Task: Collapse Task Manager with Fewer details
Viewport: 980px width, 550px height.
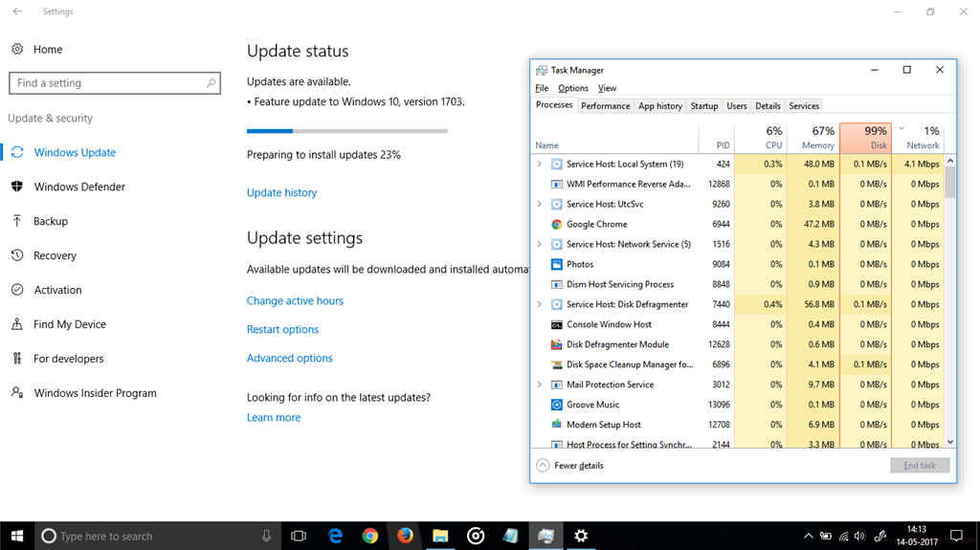Action: click(x=570, y=465)
